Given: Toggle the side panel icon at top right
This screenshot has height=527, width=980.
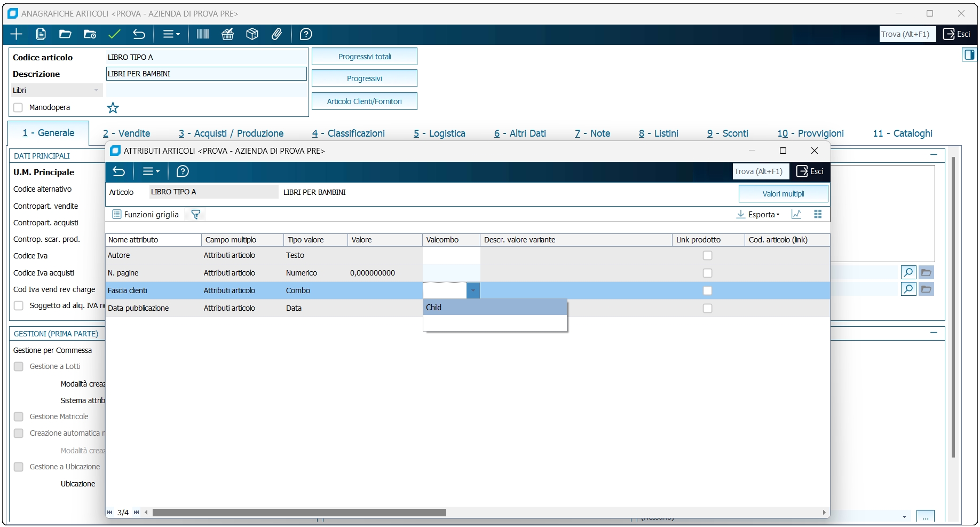Looking at the screenshot, I should (969, 54).
